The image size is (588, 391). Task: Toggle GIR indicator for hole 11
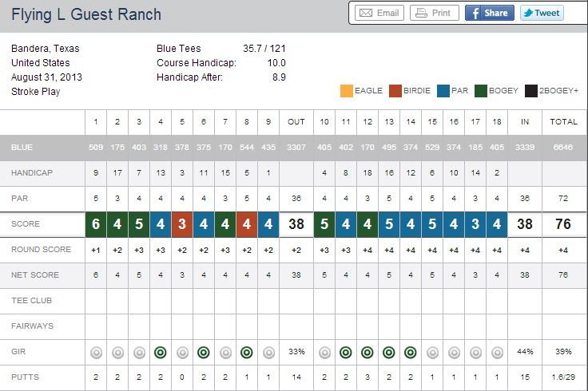click(346, 352)
